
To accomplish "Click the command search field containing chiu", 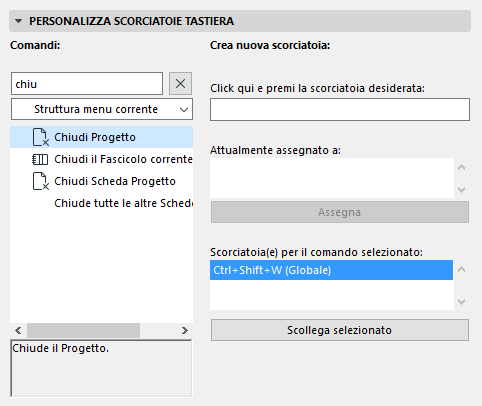I will [87, 84].
